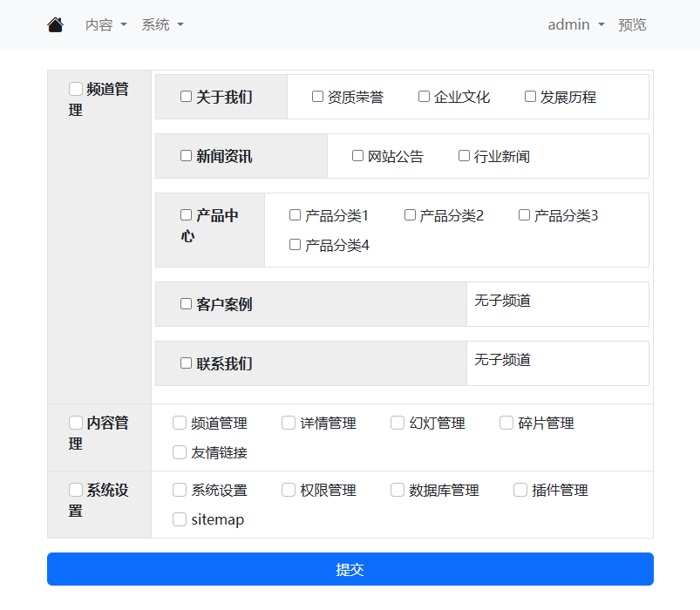Expand the admin user dropdown
Viewport: 700px width, 610px height.
(576, 24)
